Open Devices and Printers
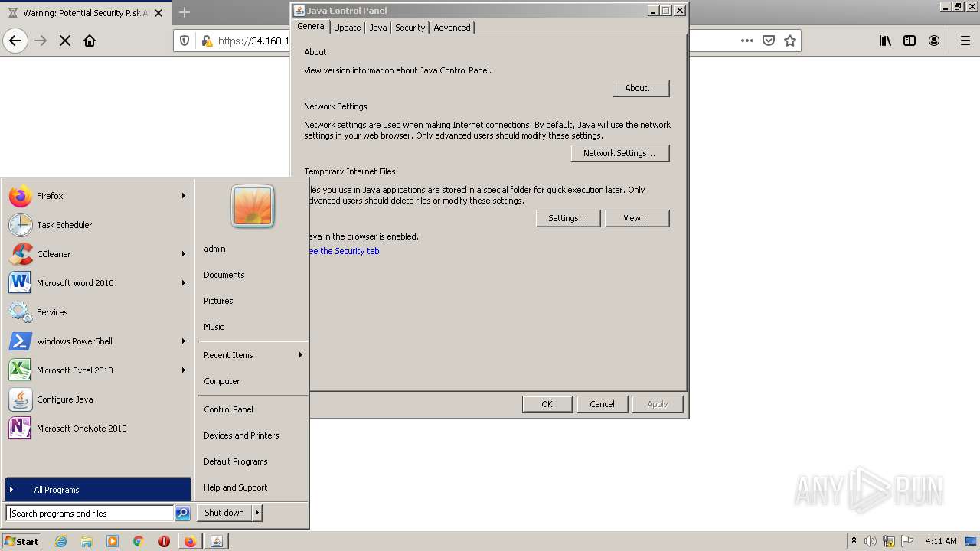 pos(253,435)
